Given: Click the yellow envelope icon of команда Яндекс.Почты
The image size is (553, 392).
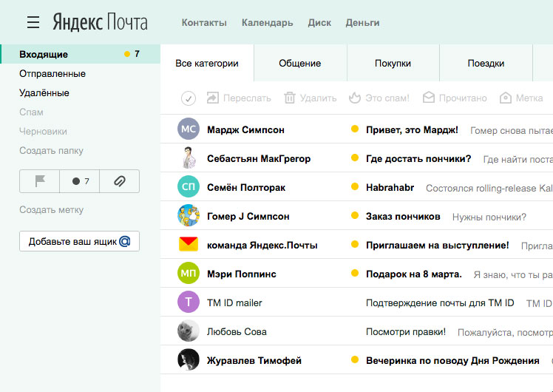Looking at the screenshot, I should (189, 244).
